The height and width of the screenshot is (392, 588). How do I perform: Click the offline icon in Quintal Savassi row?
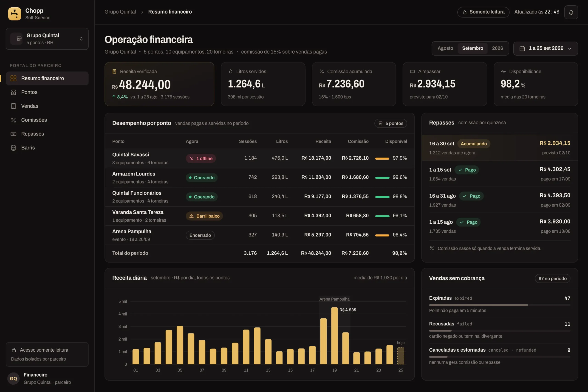(x=192, y=158)
